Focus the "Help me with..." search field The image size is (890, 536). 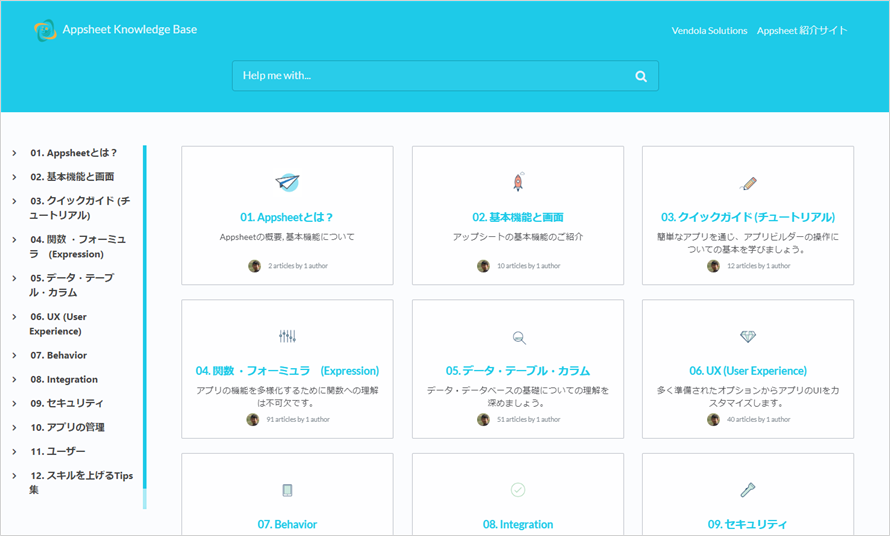pos(445,76)
